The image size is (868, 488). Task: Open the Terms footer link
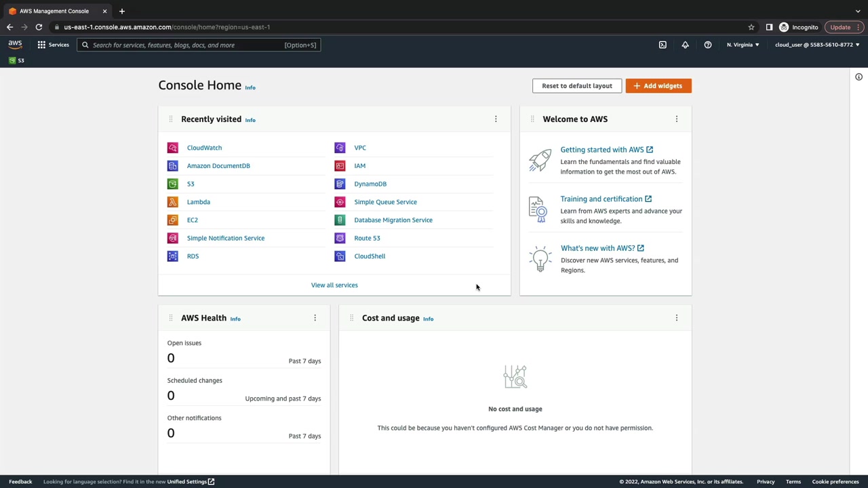[793, 482]
